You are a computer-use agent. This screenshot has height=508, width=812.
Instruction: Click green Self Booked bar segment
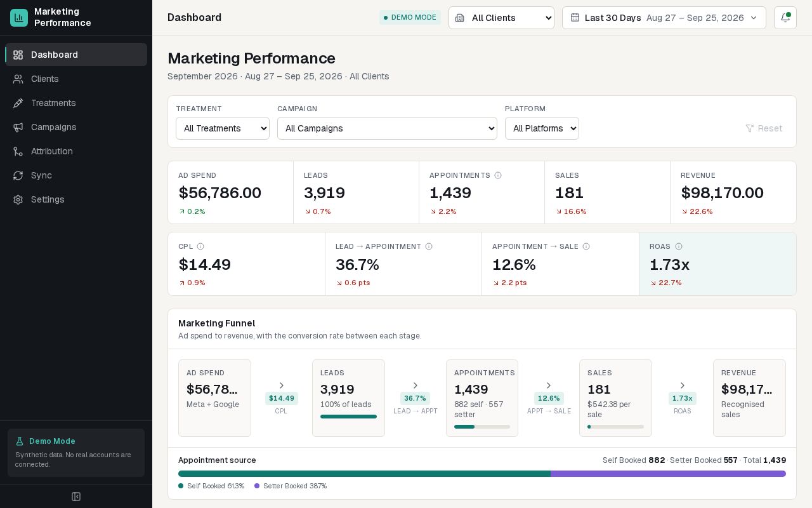coord(364,474)
